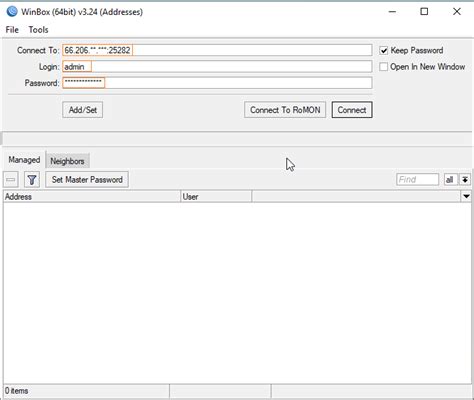The height and width of the screenshot is (400, 474).
Task: Click the Connect button
Action: tap(352, 110)
